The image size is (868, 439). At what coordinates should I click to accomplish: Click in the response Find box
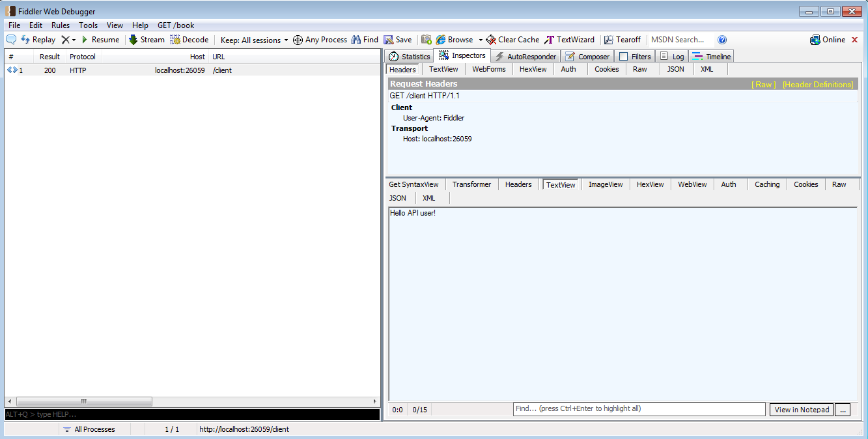click(639, 409)
